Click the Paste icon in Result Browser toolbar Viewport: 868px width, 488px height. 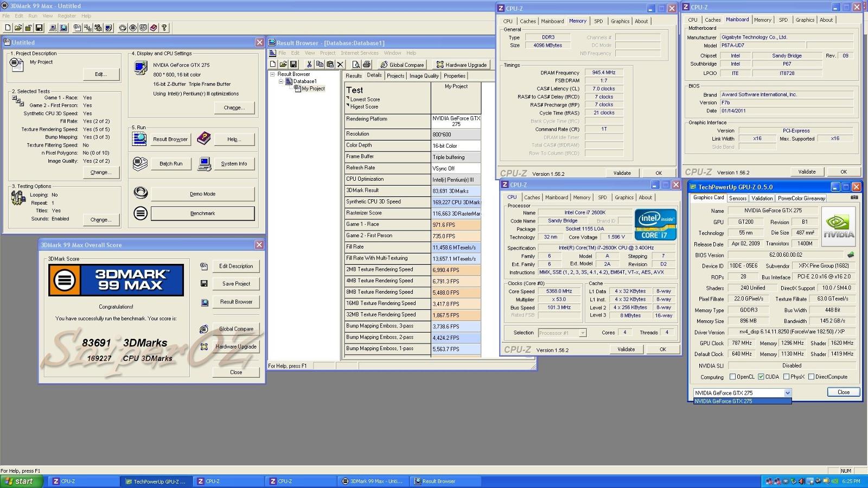click(330, 64)
